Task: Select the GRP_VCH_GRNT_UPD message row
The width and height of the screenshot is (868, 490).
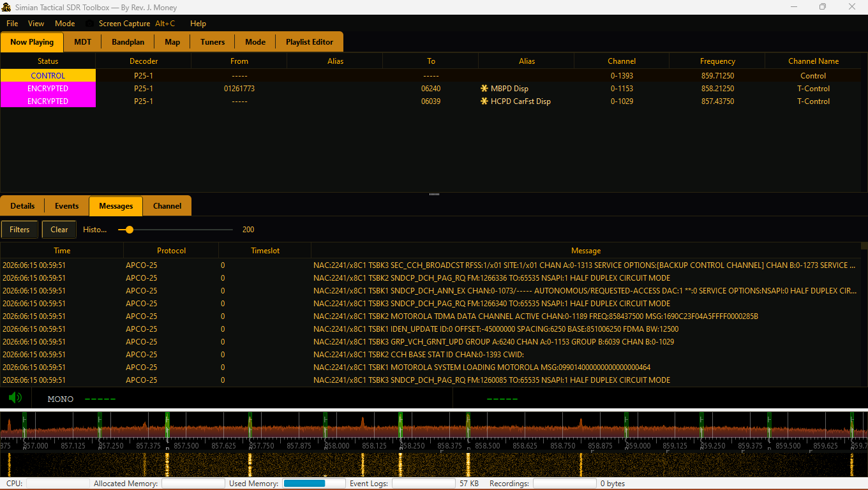Action: coord(430,342)
